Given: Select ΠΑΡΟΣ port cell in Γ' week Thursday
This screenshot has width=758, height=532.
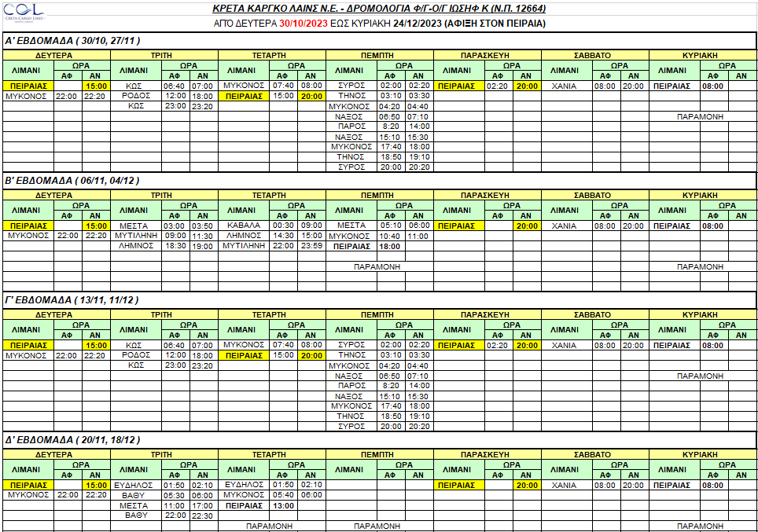Looking at the screenshot, I should [x=352, y=386].
